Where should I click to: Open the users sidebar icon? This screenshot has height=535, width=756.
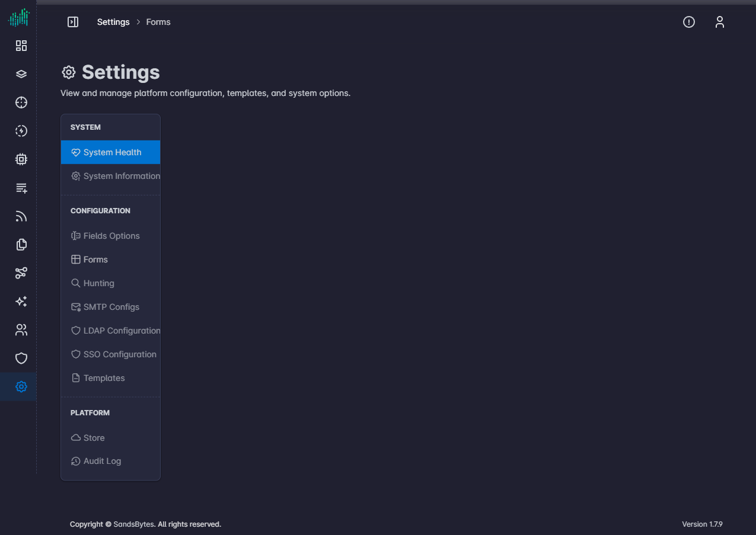click(21, 330)
